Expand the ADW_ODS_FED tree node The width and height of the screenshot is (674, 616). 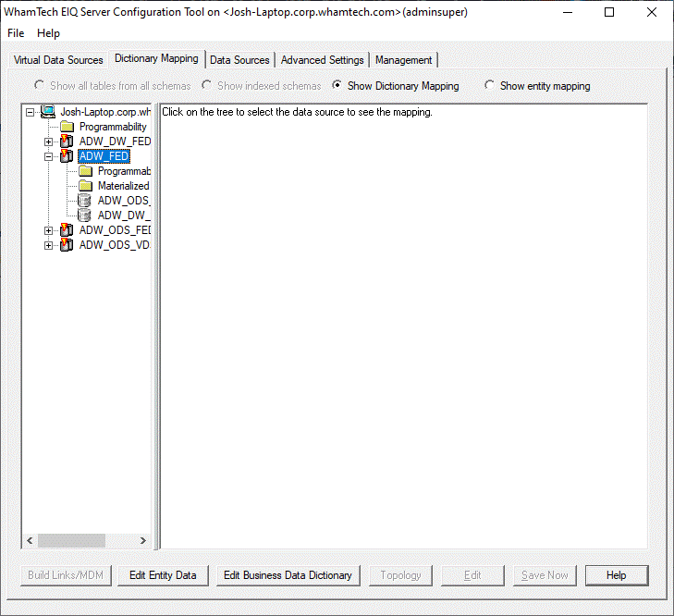click(49, 231)
